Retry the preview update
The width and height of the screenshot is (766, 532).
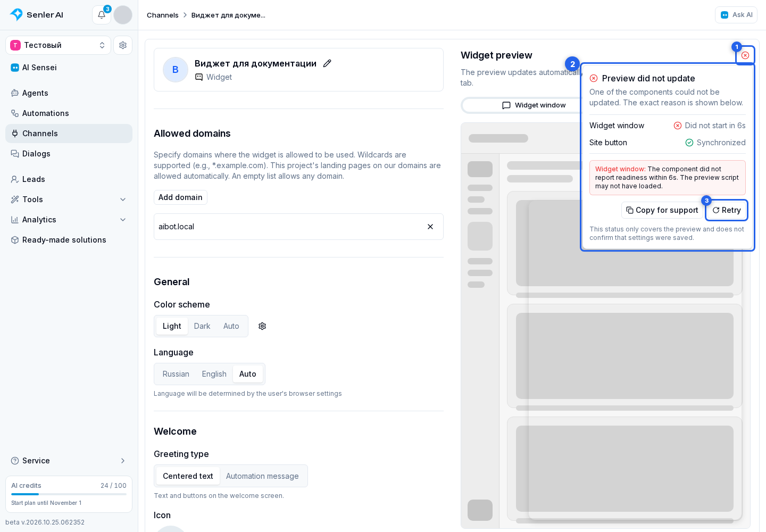(727, 210)
